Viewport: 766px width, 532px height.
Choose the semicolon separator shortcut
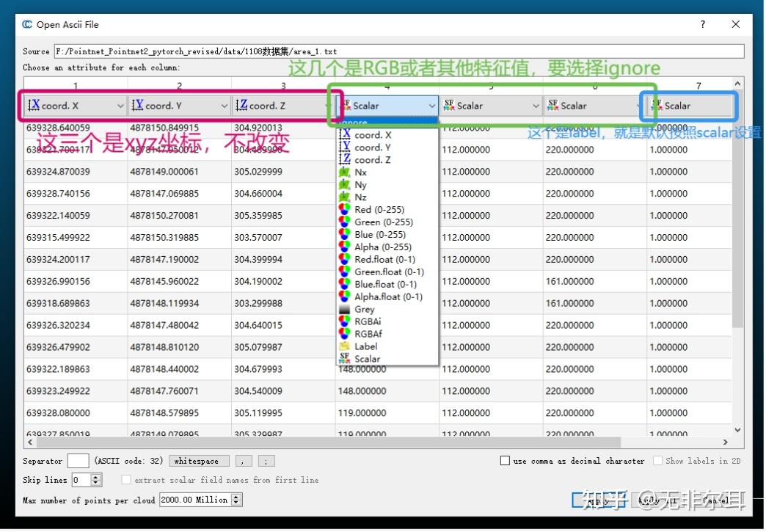[x=266, y=461]
